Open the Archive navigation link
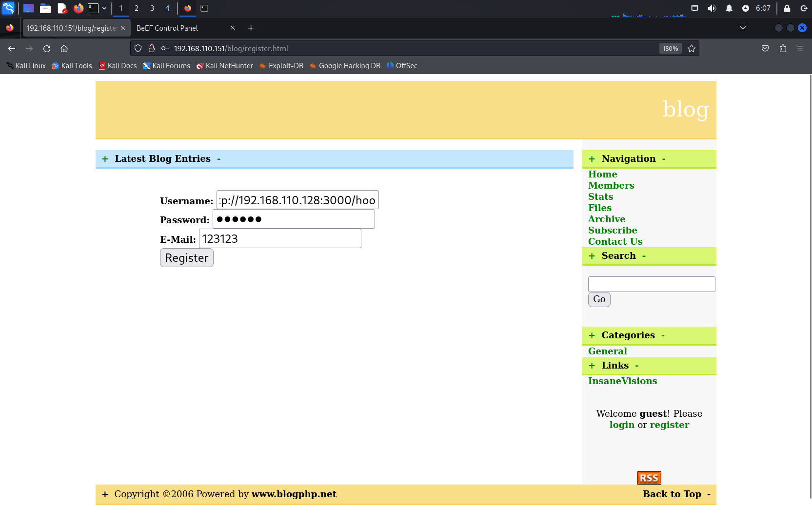This screenshot has height=506, width=812. [x=607, y=219]
